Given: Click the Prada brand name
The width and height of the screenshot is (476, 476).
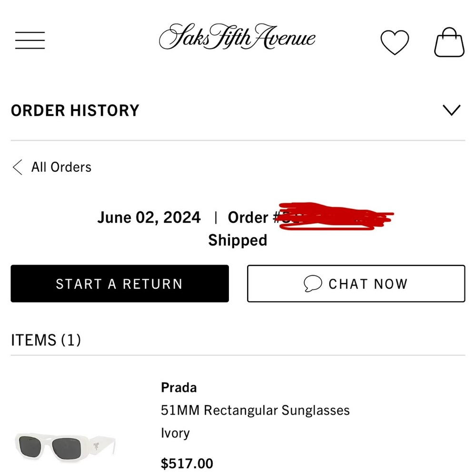Looking at the screenshot, I should [178, 387].
